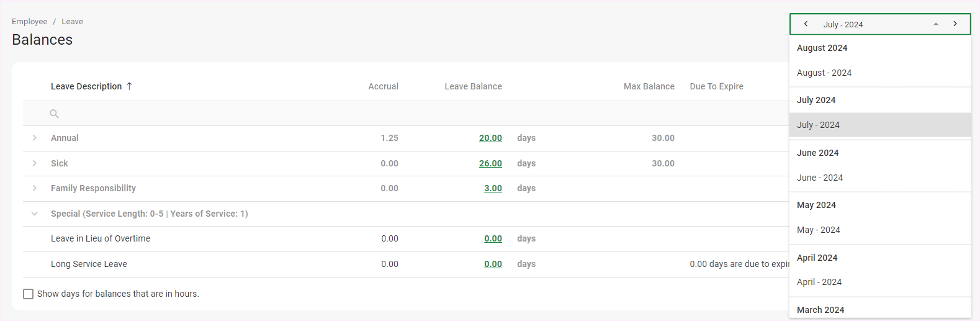Open Family Responsibility balance 3.00 link

pyautogui.click(x=493, y=188)
